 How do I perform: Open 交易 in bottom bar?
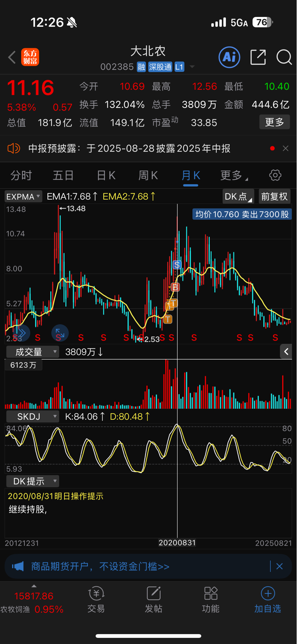[96, 600]
